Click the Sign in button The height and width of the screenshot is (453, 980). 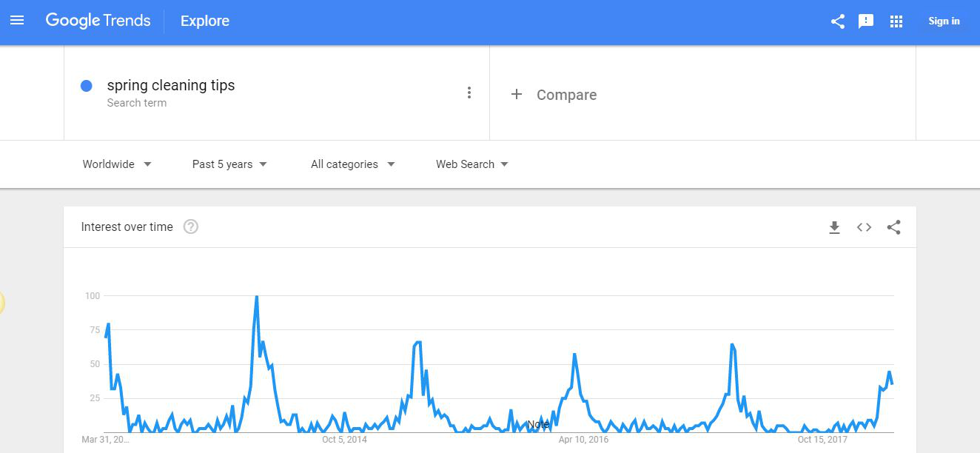(944, 21)
